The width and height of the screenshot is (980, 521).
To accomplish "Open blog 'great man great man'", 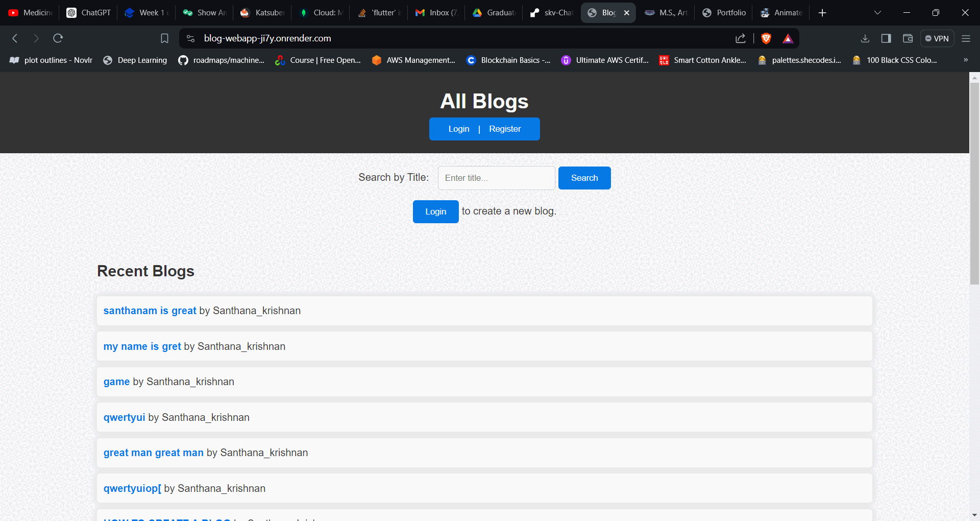I will click(x=154, y=453).
